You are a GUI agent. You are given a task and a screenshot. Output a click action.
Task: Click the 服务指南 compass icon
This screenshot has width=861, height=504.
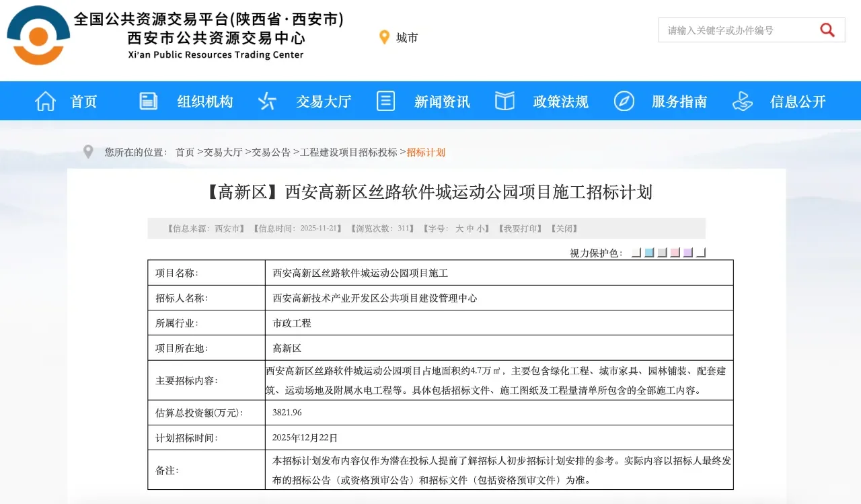624,101
